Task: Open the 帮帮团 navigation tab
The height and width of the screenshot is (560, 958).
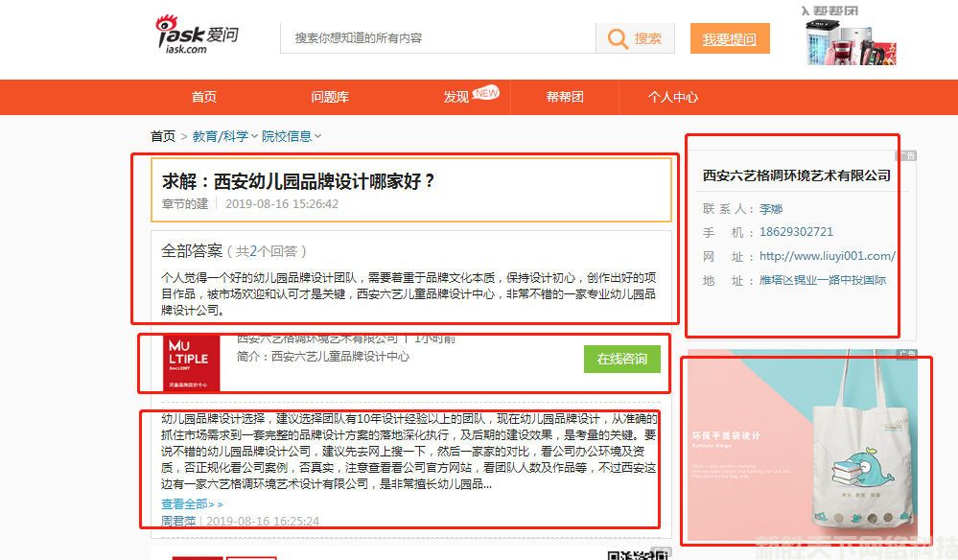Action: [x=565, y=97]
